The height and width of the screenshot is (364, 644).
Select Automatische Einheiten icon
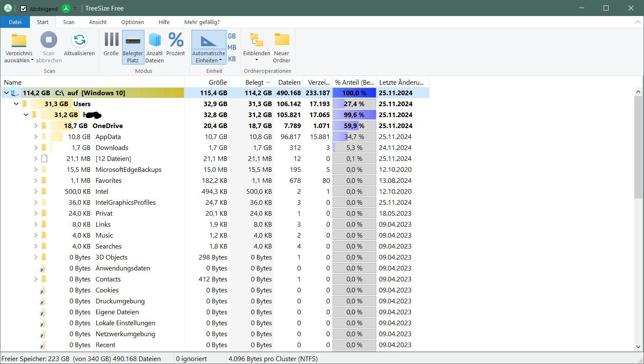point(209,41)
